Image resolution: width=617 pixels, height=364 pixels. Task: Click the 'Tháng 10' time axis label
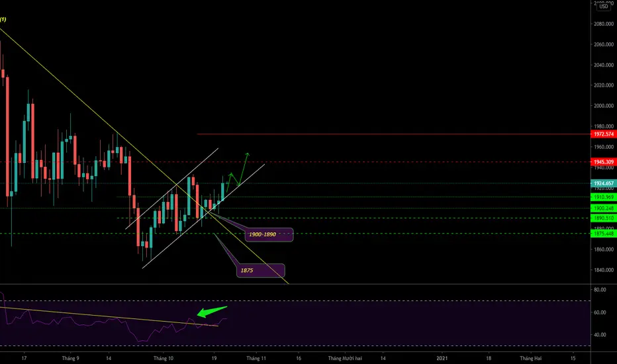164,358
